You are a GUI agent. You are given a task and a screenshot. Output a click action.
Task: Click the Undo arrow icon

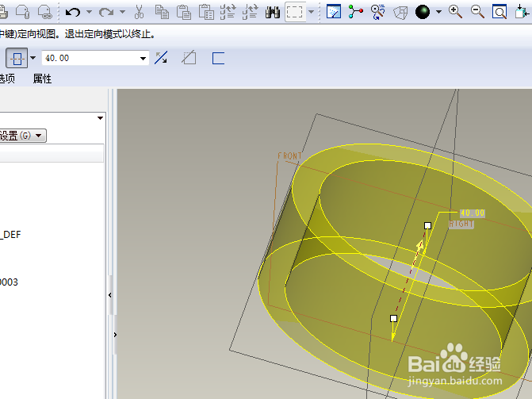click(73, 12)
